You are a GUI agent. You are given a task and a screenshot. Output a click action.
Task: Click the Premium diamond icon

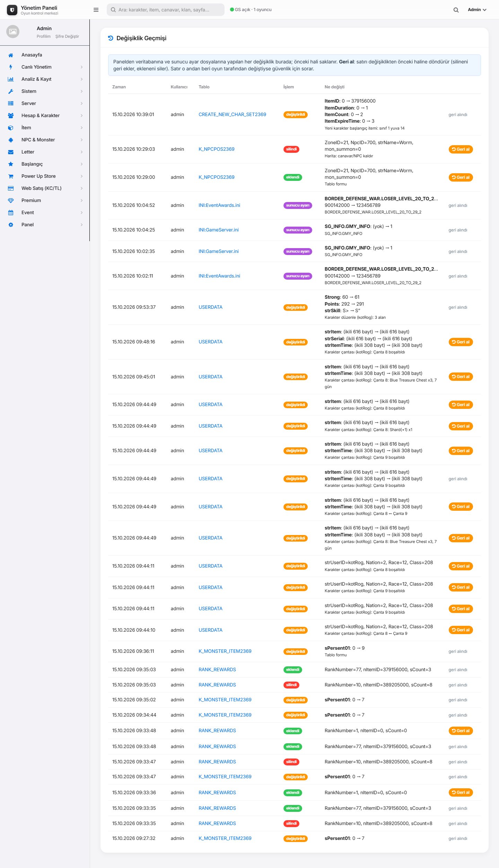[11, 201]
